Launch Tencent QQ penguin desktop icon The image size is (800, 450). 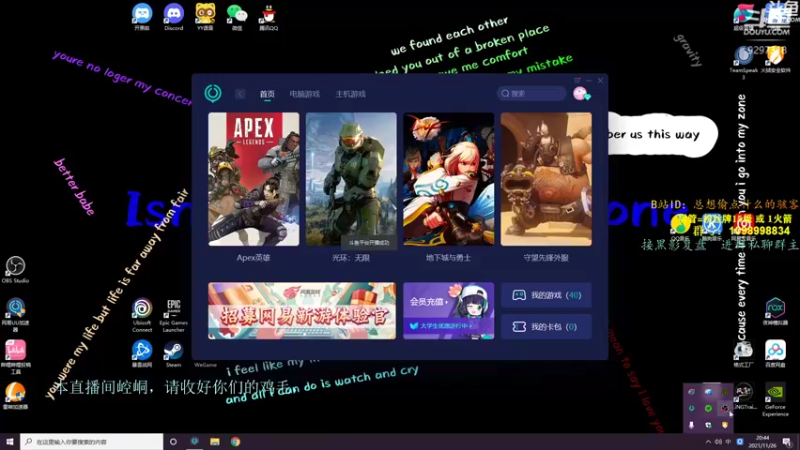click(268, 17)
